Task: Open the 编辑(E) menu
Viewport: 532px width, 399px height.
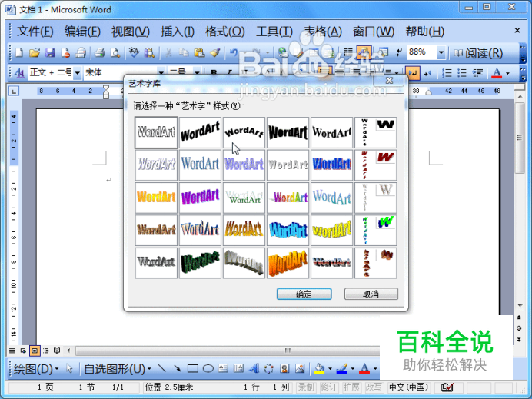Action: click(82, 32)
